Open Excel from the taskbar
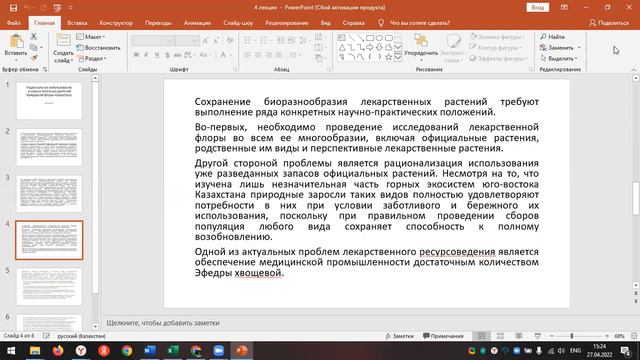Viewport: 640px width, 360px height. (x=173, y=351)
